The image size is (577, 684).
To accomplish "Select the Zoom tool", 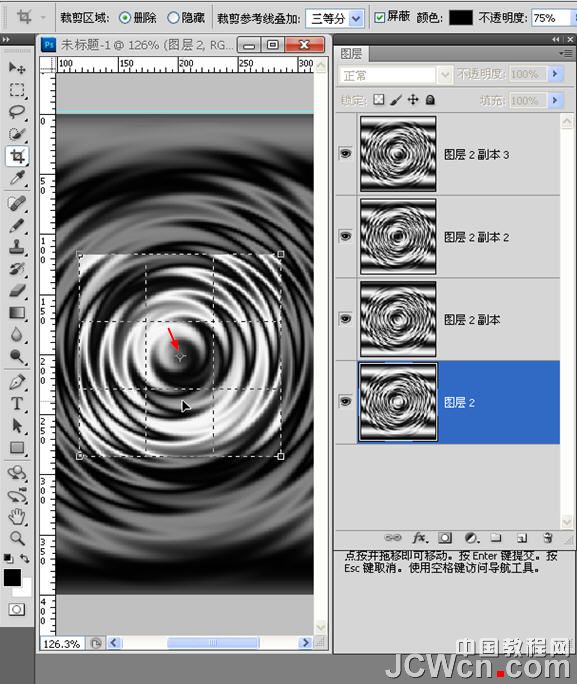I will (x=17, y=538).
